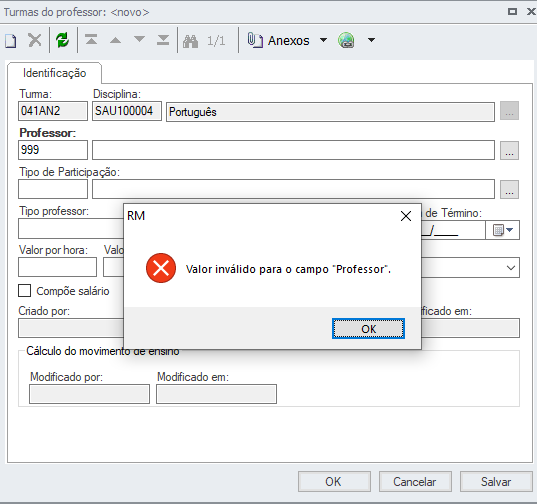The height and width of the screenshot is (504, 537).
Task: Open the Término date calendar dropdown
Action: click(502, 230)
